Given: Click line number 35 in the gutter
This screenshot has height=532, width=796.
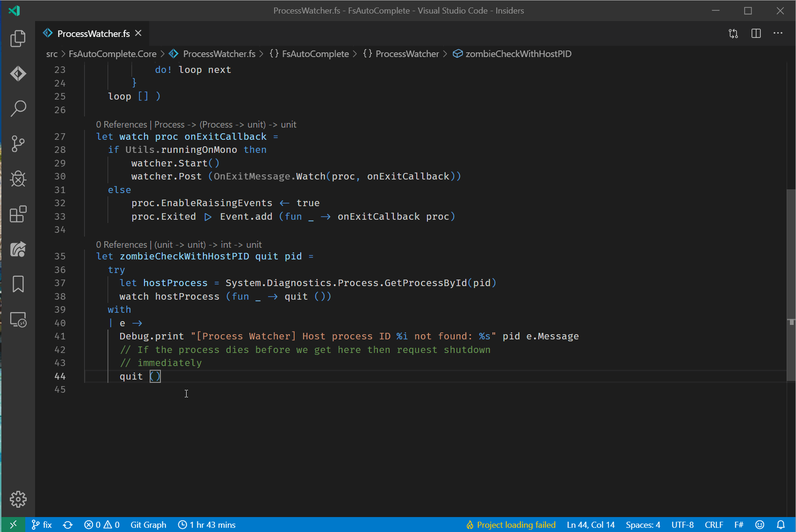Looking at the screenshot, I should pyautogui.click(x=60, y=256).
